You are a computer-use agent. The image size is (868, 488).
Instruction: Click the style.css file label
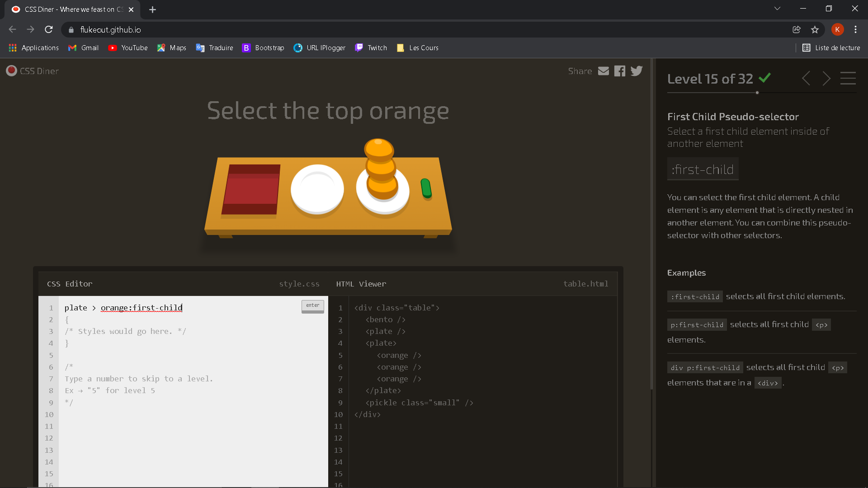(x=299, y=284)
